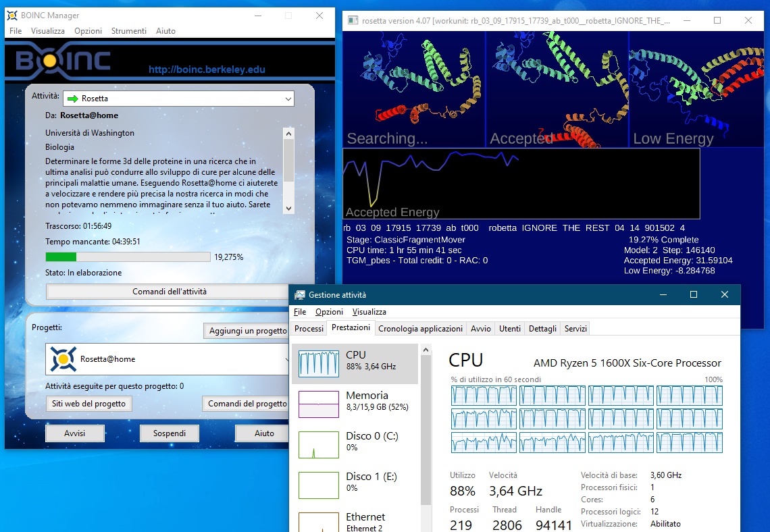
Task: Click 'AMD Ryzen 5 1600X Six-Core Processor' text
Action: click(x=627, y=363)
